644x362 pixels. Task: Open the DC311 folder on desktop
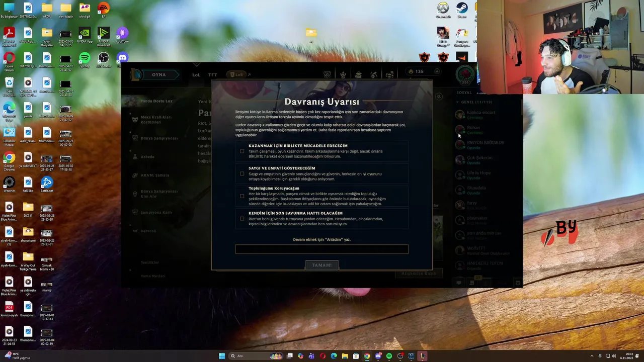[28, 209]
